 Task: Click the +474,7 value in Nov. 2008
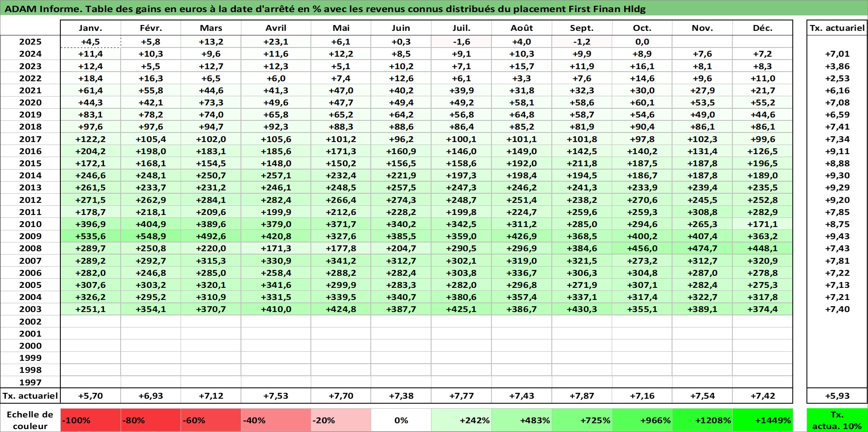(x=702, y=248)
